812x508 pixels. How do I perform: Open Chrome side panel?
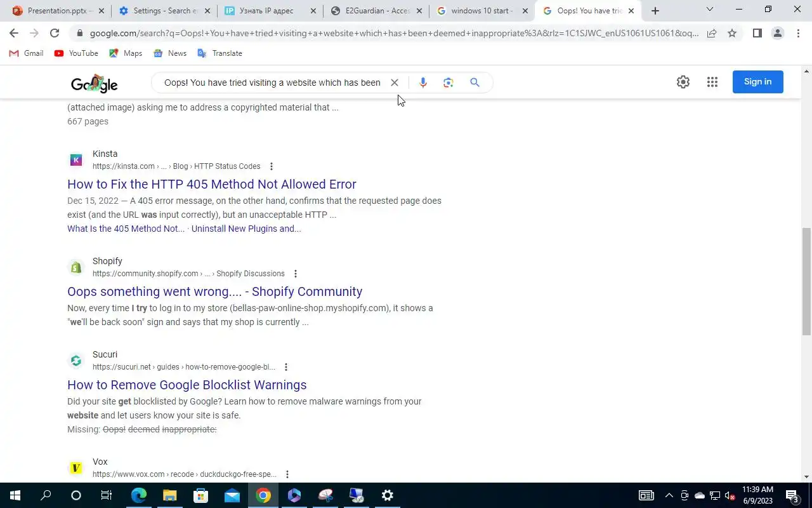[x=757, y=33]
